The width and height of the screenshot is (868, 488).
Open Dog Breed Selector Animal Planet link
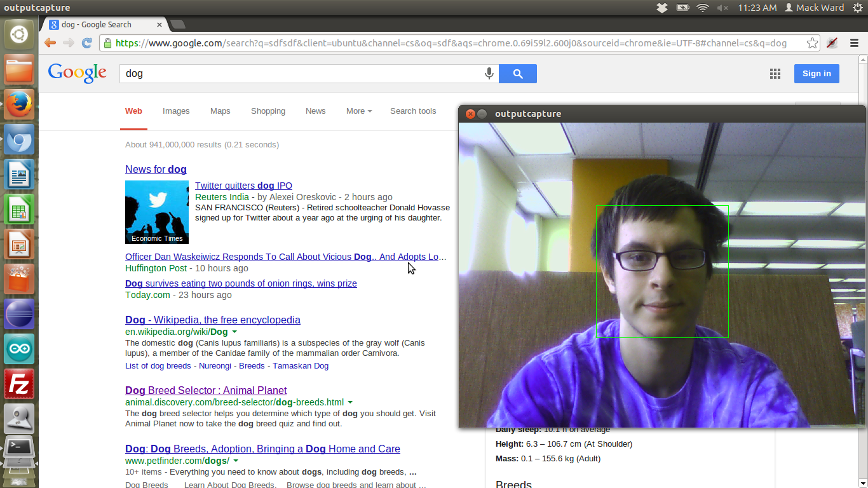(x=206, y=390)
